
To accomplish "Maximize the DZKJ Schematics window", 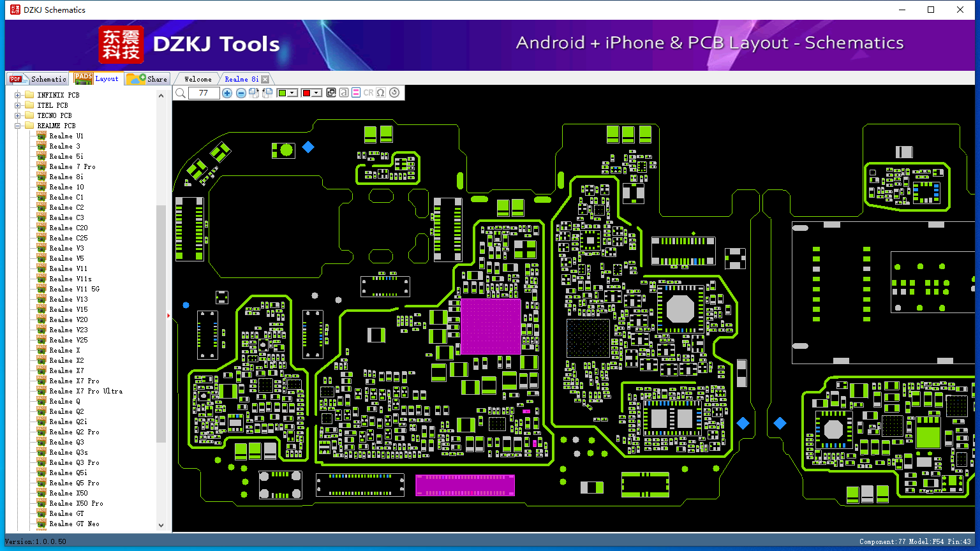I will click(x=931, y=10).
